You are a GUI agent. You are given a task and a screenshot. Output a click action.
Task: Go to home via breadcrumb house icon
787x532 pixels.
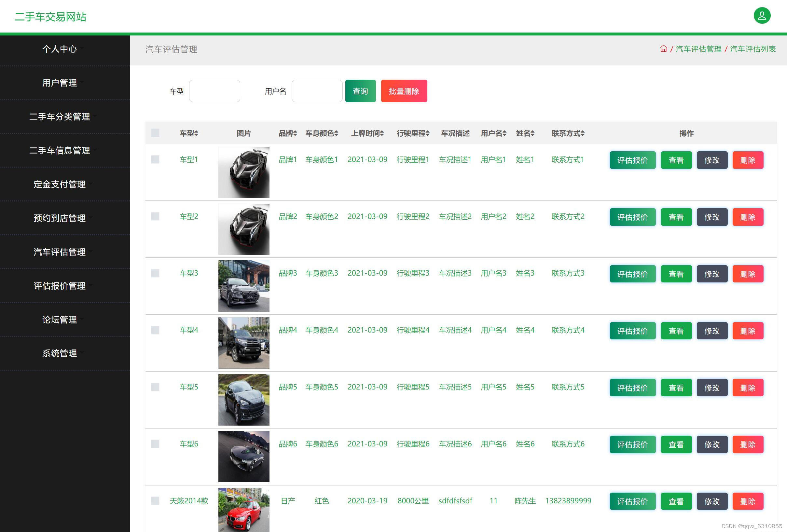[x=663, y=49]
